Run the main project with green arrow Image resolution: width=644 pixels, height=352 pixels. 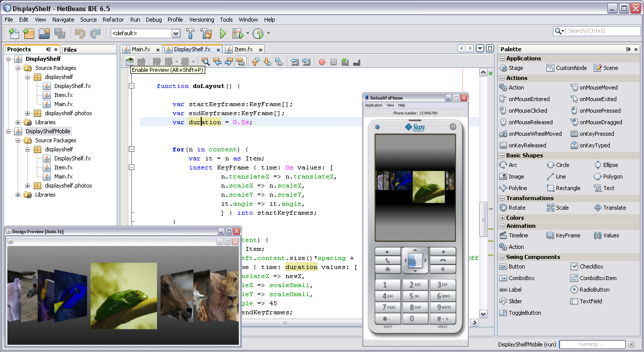(223, 34)
